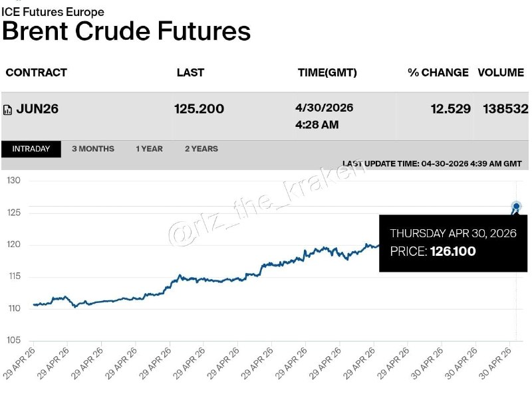Click the chart icon beside JUN26
This screenshot has width=532, height=398.
pyautogui.click(x=8, y=110)
